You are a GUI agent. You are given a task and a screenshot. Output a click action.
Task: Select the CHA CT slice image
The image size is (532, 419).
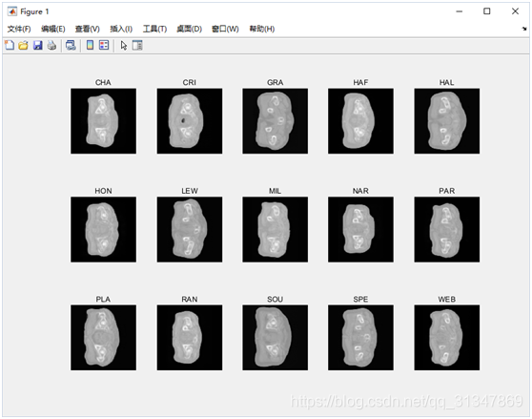click(x=104, y=121)
